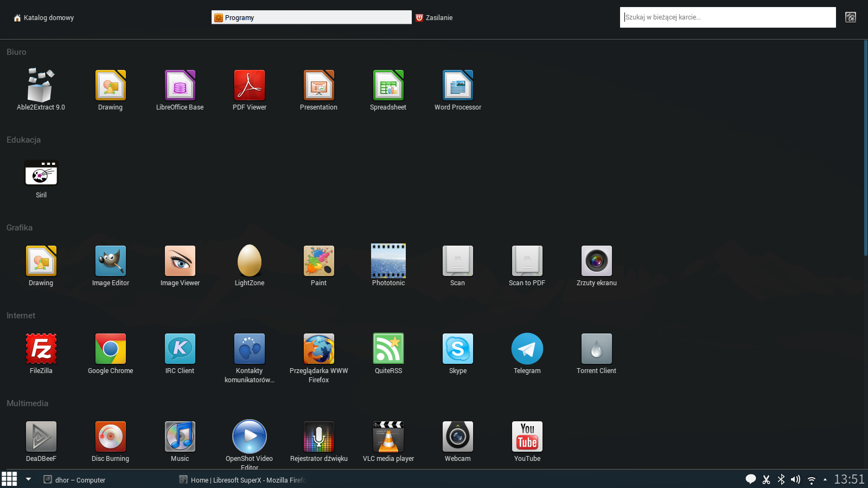
Task: Open the Music application
Action: pos(180,441)
